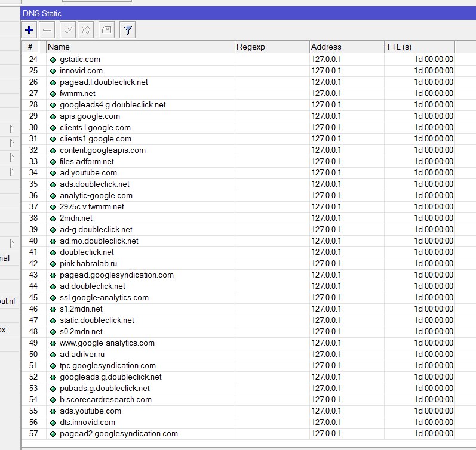Expand the submenu arrow left of row 32
Image resolution: width=476 pixels, height=450 pixels.
point(12,158)
